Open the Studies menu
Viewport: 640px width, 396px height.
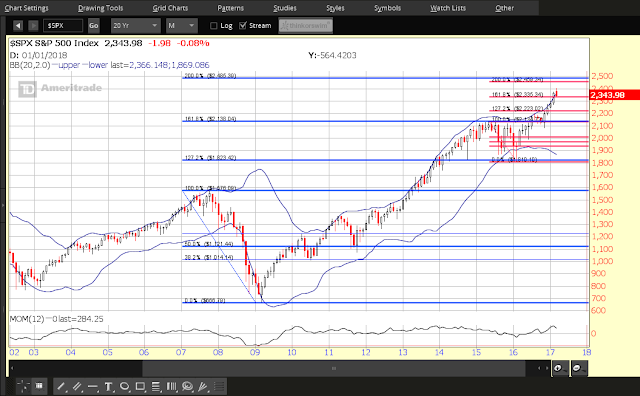[x=285, y=8]
